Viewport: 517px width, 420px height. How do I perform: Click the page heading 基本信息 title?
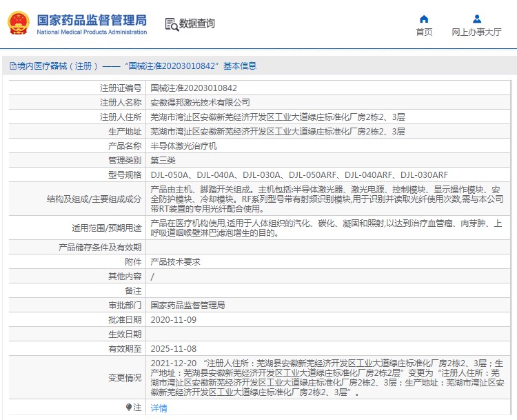240,66
